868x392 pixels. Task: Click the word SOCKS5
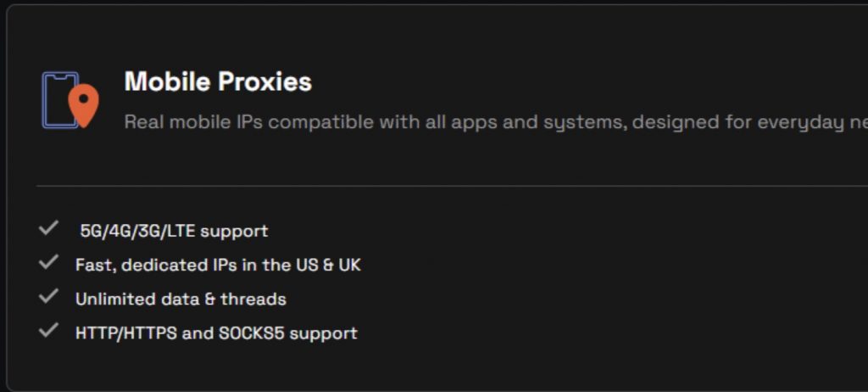[x=252, y=333]
